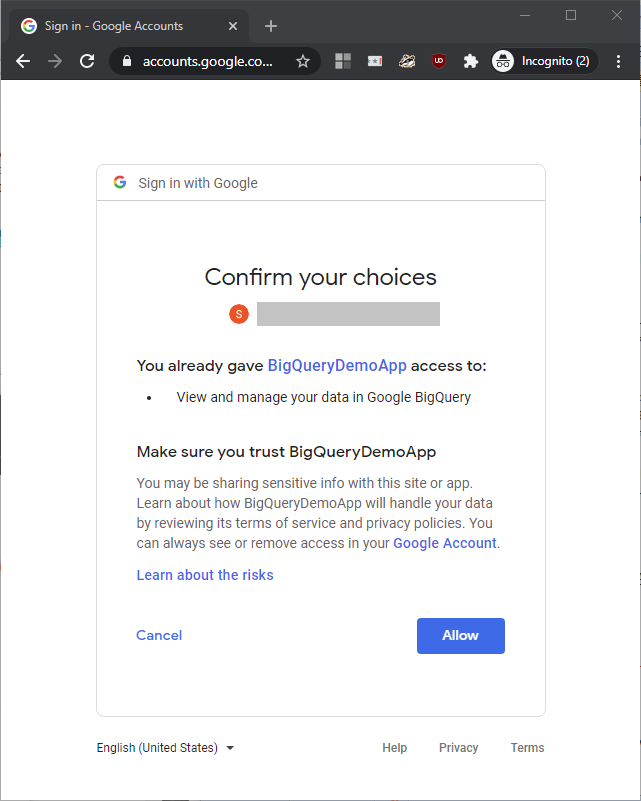Open the Privacy footer link
The width and height of the screenshot is (641, 801).
[458, 748]
